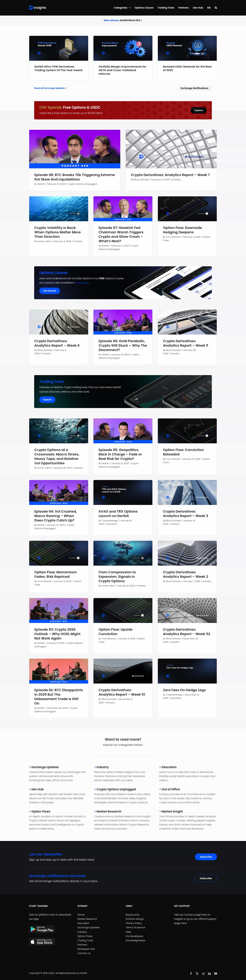Open From Compression to Expansion article
The image size is (246, 980).
click(x=117, y=576)
